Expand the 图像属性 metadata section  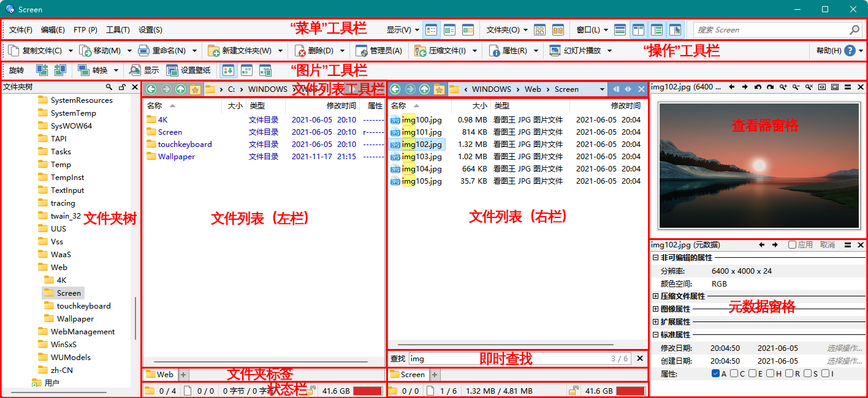pyautogui.click(x=655, y=309)
